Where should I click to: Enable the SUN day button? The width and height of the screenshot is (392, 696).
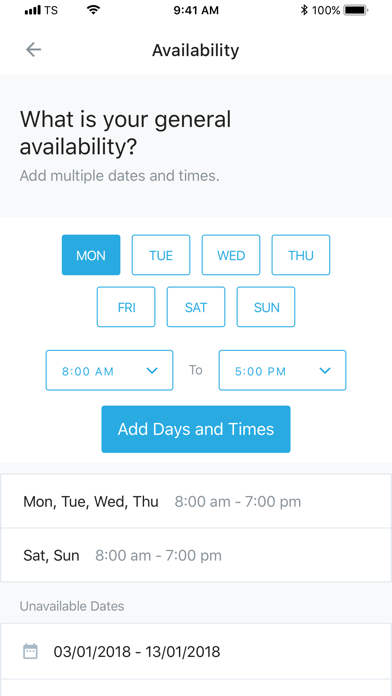tap(266, 307)
